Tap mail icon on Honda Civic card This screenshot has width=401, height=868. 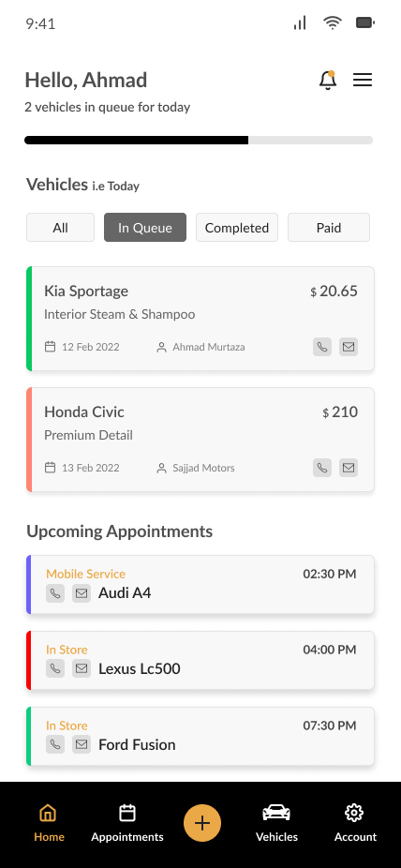coord(349,468)
